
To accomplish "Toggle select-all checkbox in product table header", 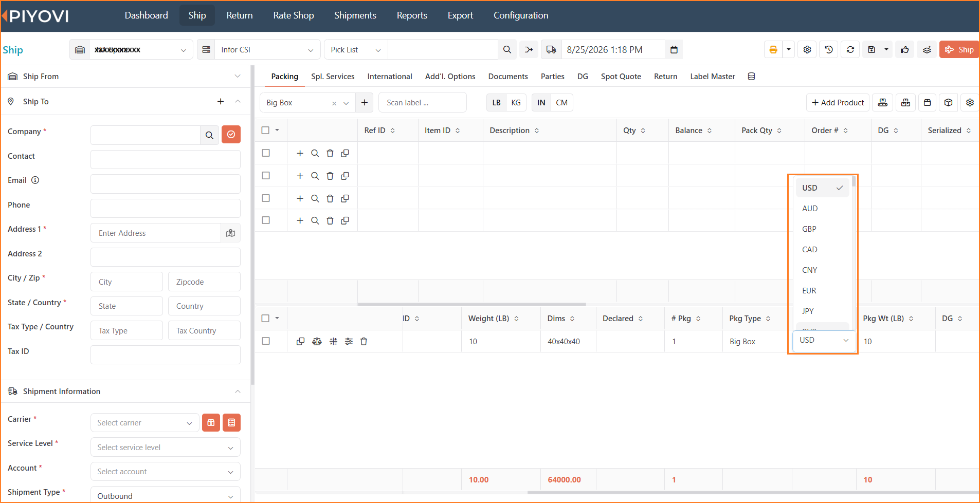I will tap(266, 131).
